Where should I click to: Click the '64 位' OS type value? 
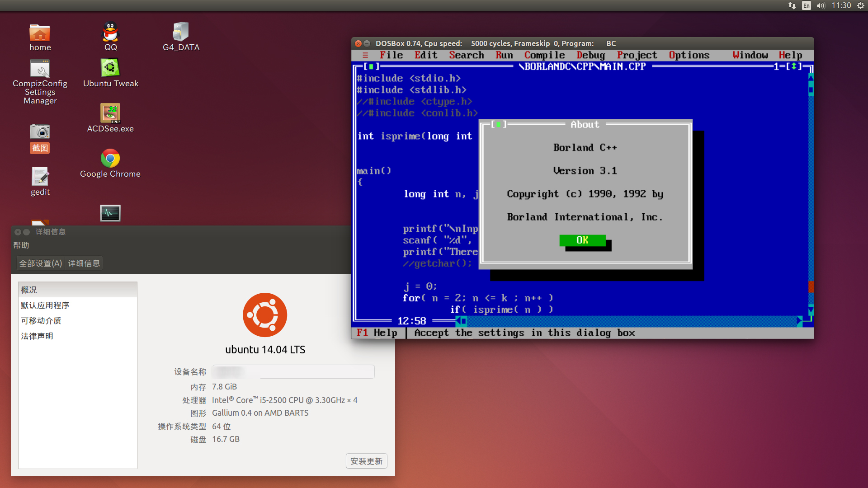(x=221, y=426)
